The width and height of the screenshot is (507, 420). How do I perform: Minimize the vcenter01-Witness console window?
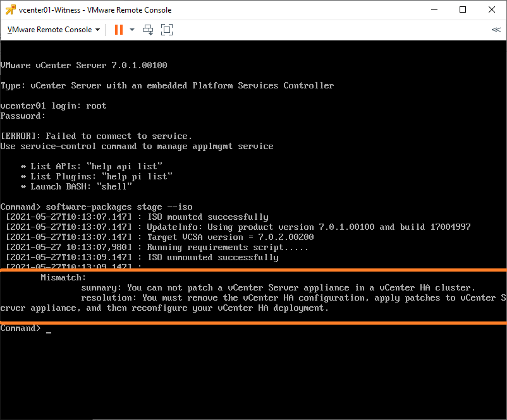pyautogui.click(x=434, y=9)
